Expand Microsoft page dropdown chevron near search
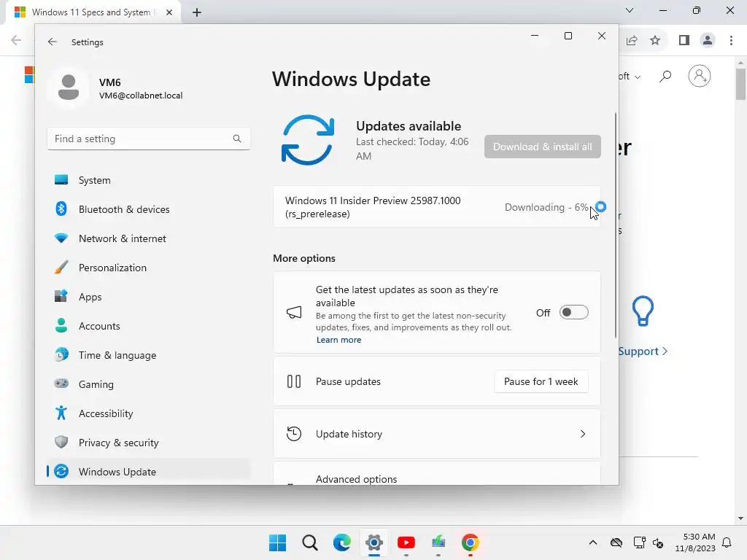The height and width of the screenshot is (560, 747). (x=638, y=77)
